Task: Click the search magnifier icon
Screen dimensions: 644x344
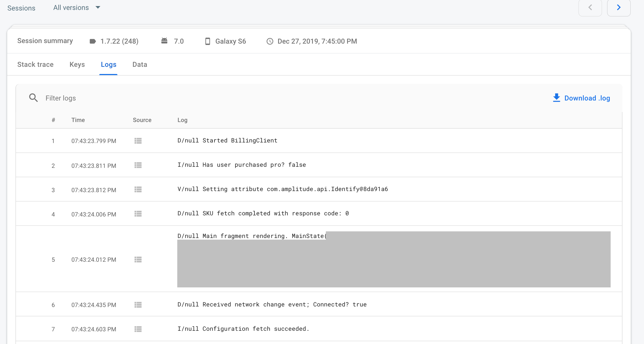Action: [x=33, y=98]
